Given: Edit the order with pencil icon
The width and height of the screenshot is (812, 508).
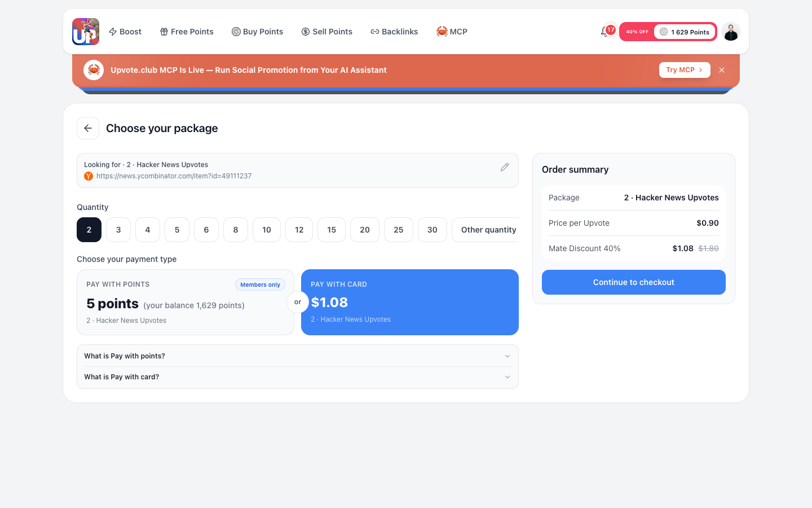Looking at the screenshot, I should click(505, 167).
